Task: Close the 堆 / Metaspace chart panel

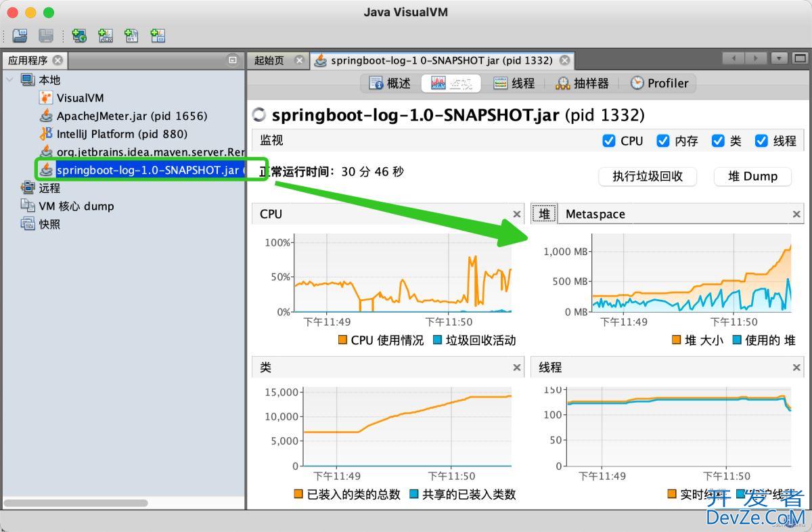Action: pyautogui.click(x=796, y=214)
